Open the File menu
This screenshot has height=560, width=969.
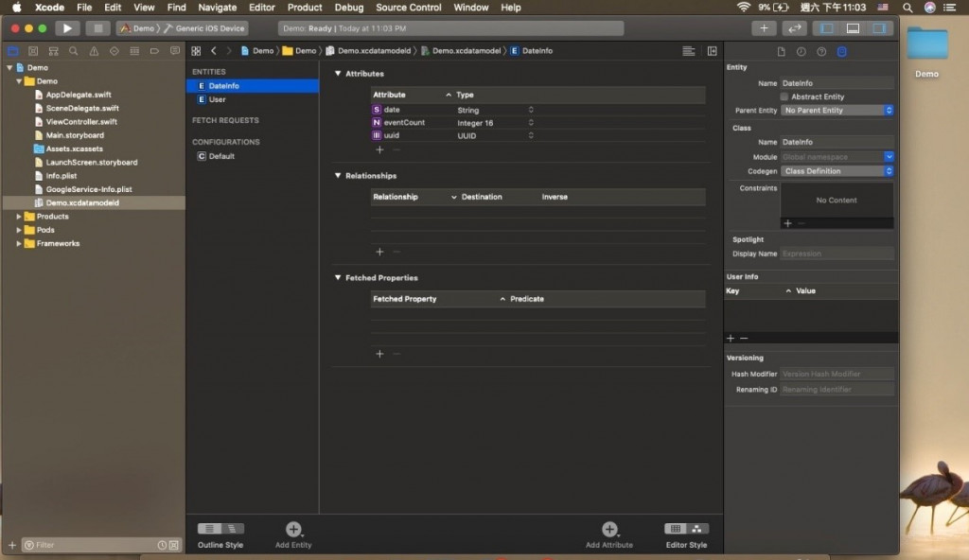pos(84,8)
